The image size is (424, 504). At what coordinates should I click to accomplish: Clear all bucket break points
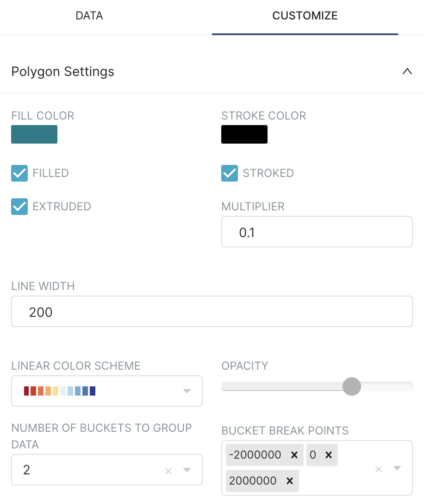coord(379,469)
